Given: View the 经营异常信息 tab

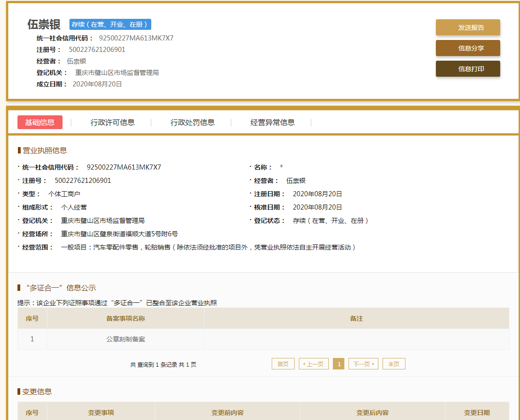Looking at the screenshot, I should (x=272, y=122).
